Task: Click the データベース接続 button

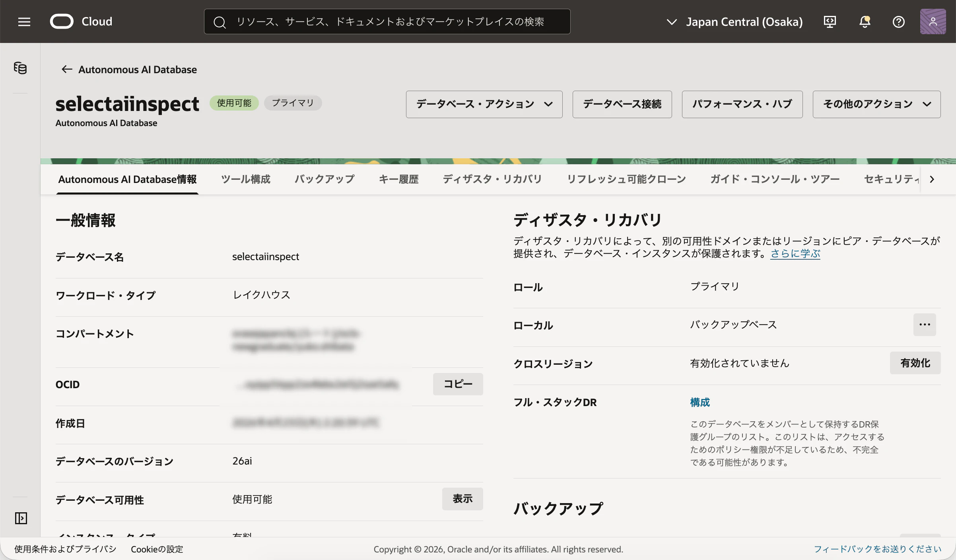Action: [622, 104]
